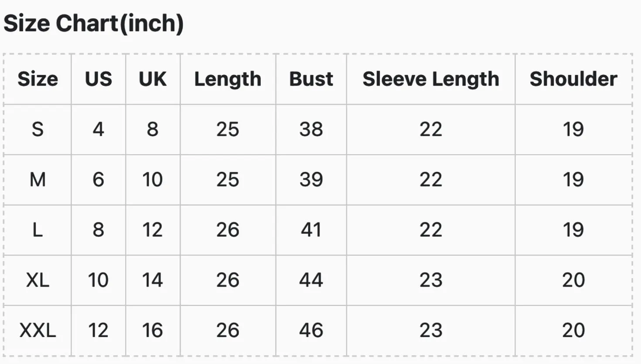This screenshot has height=364, width=641.
Task: Click the Size Chart(inch) heading
Action: point(93,24)
